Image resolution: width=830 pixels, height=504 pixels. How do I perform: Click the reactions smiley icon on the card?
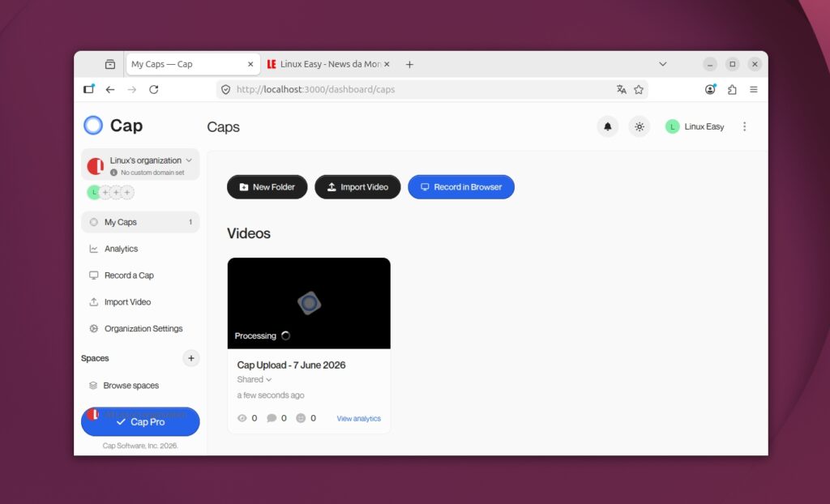tap(301, 418)
